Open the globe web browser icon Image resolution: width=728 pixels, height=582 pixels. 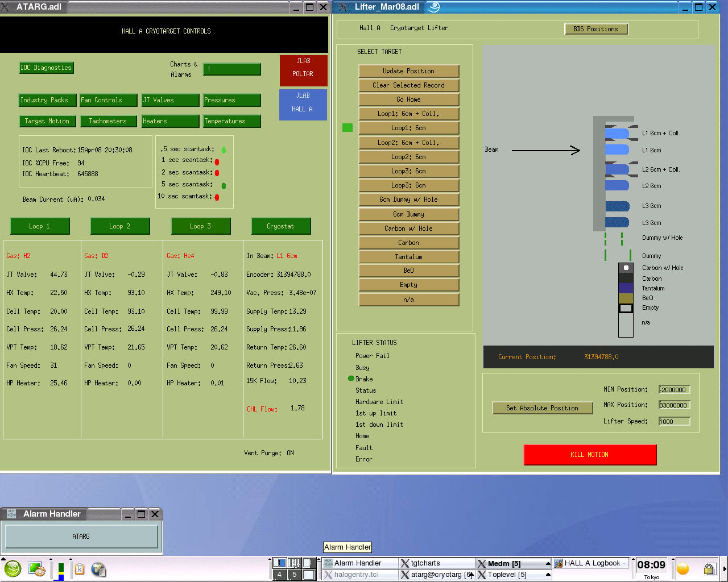pos(98,569)
